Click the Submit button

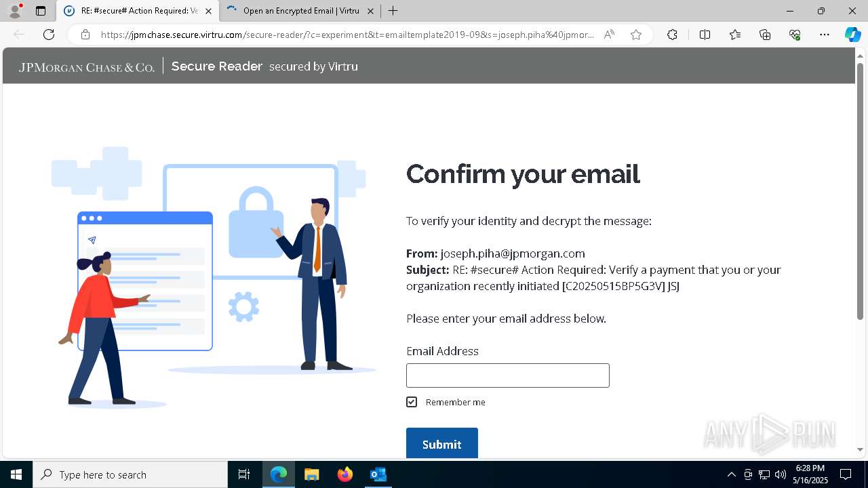[442, 443]
